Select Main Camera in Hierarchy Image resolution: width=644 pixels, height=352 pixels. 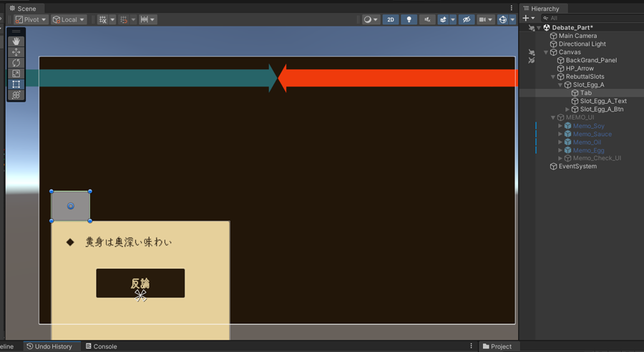click(577, 36)
